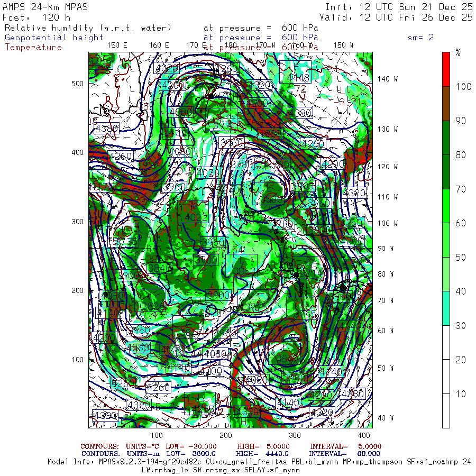Click the 'Geopotential height' legend label
Screen dimensions: 476x476
[54, 38]
